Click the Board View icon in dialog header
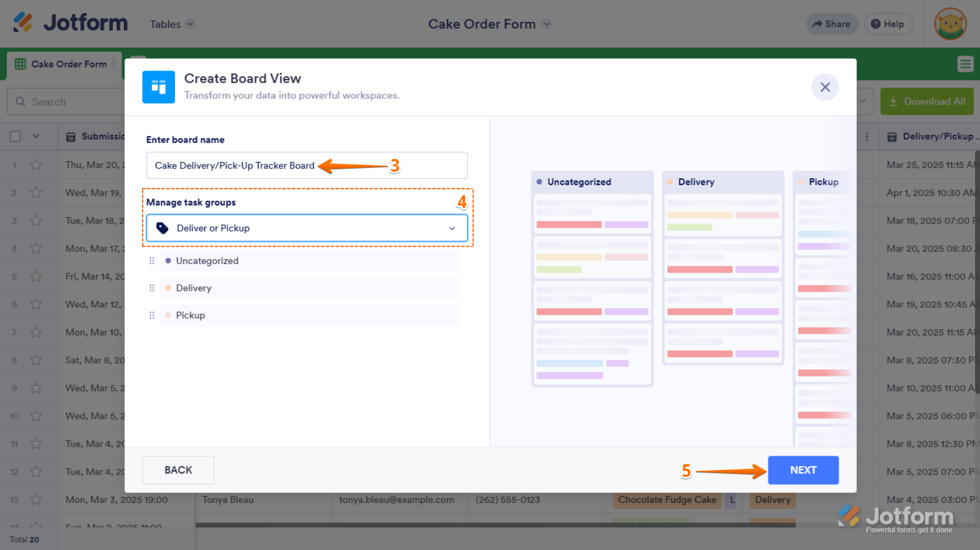The height and width of the screenshot is (550, 980). point(158,87)
